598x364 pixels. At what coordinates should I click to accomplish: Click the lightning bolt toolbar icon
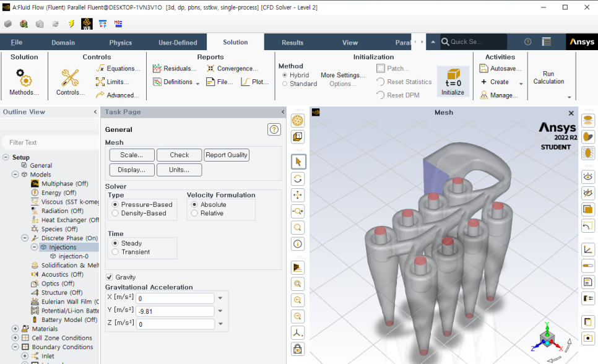71,24
